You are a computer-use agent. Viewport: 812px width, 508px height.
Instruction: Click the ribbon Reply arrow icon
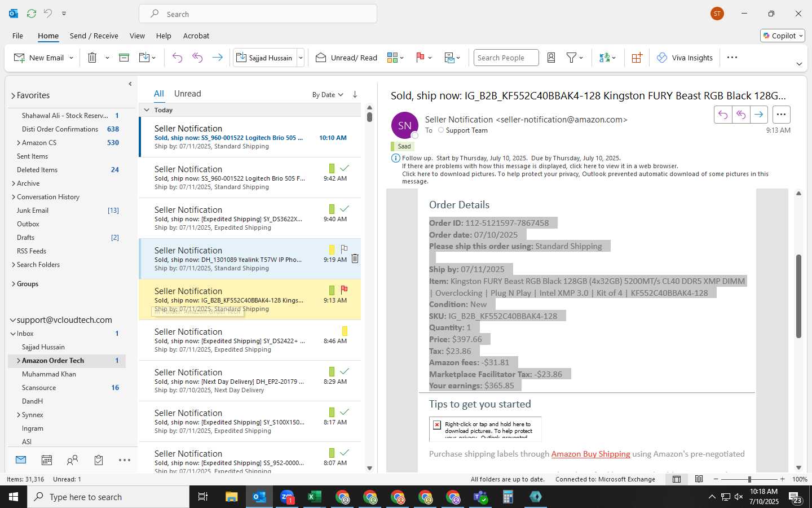(x=177, y=58)
